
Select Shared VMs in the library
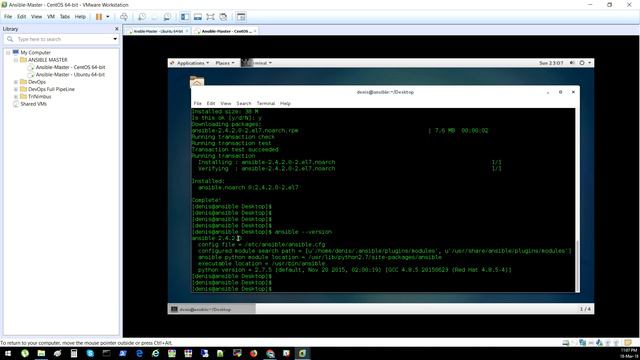pyautogui.click(x=33, y=104)
